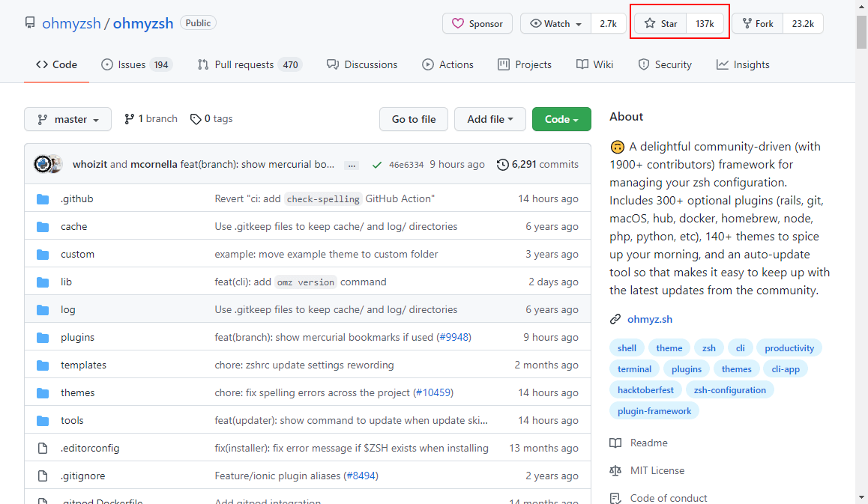The width and height of the screenshot is (868, 504).
Task: Click the zsh-configuration topic tag
Action: (x=729, y=390)
